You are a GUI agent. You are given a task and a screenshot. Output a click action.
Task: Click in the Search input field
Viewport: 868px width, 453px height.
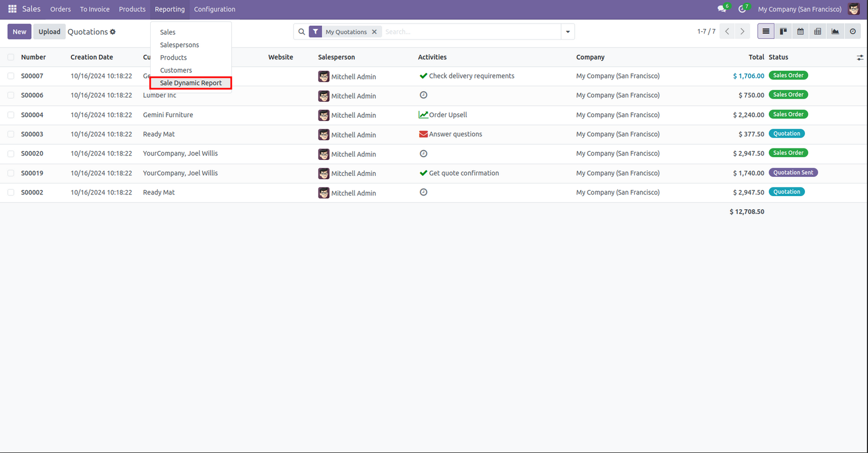471,32
